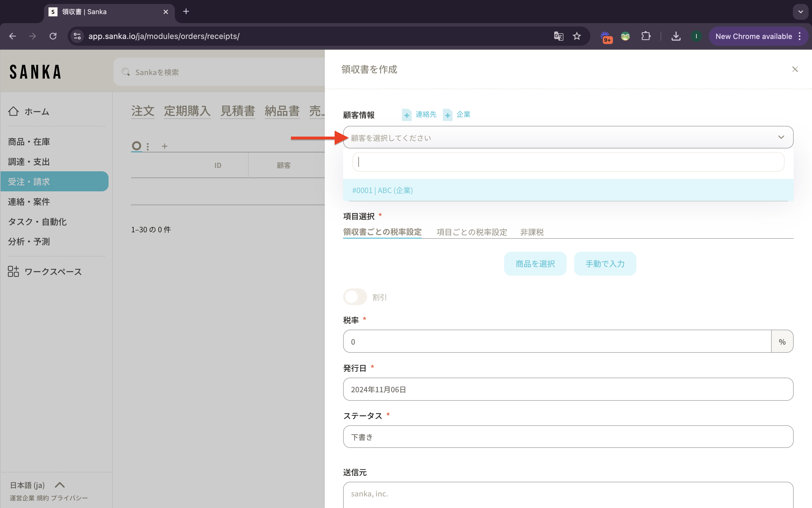The height and width of the screenshot is (508, 812).
Task: Open the 発行日 date field
Action: pyautogui.click(x=568, y=389)
